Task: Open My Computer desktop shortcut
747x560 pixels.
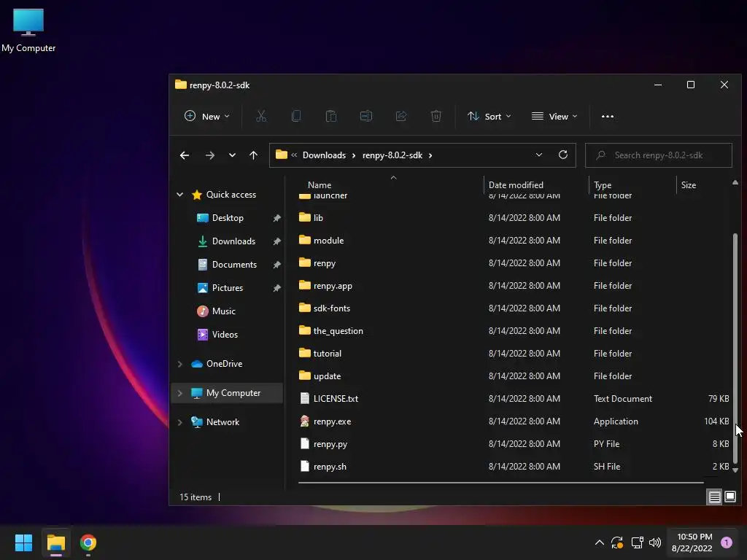Action: point(28,30)
